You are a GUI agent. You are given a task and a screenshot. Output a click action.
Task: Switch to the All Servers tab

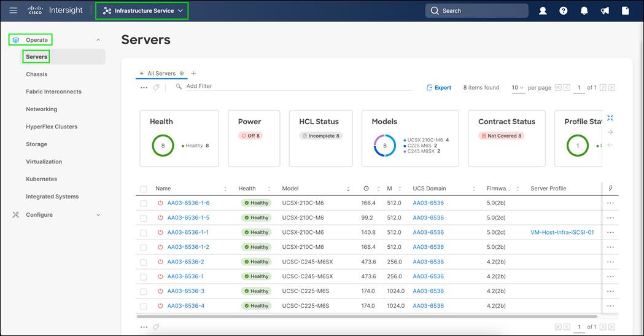pyautogui.click(x=161, y=73)
